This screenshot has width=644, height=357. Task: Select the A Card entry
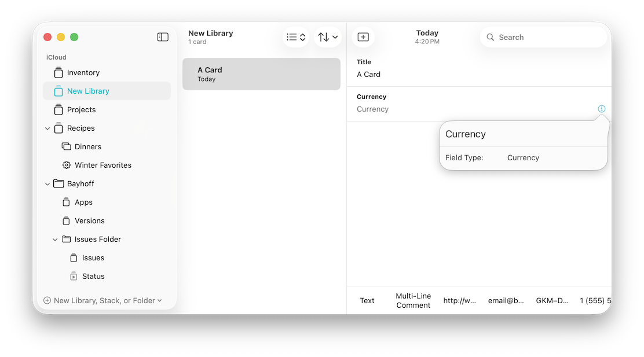tap(261, 73)
